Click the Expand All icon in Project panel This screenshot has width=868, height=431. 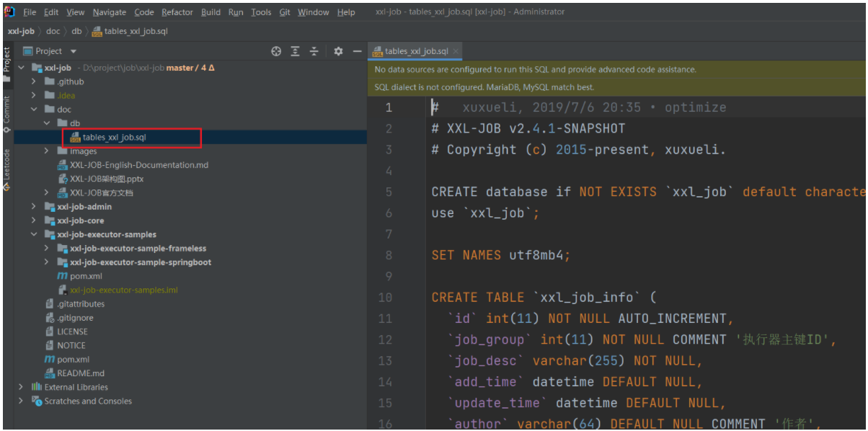295,51
